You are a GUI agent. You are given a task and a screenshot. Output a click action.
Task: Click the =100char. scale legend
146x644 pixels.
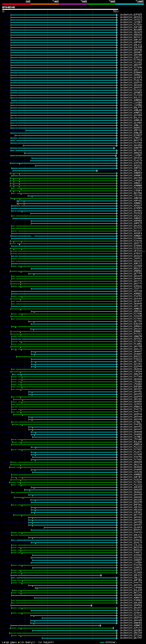click(x=108, y=642)
